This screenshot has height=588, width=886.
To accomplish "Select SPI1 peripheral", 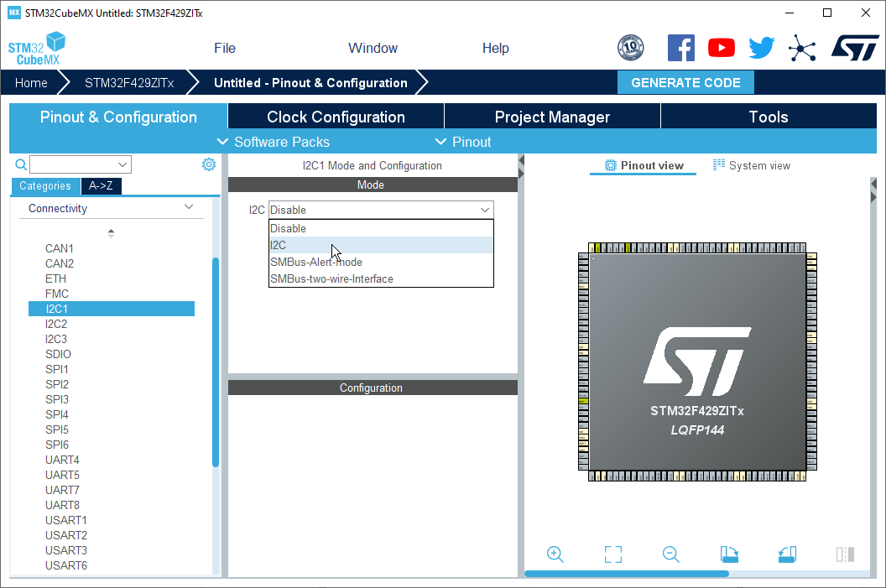I will (56, 369).
